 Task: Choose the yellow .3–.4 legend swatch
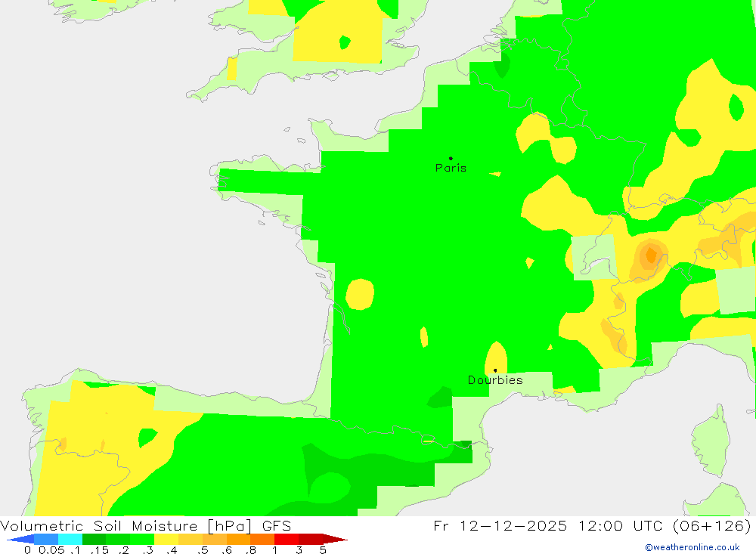pyautogui.click(x=166, y=539)
